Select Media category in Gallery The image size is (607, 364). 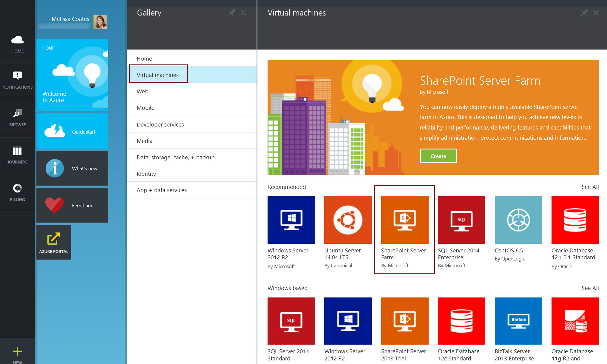pos(191,141)
